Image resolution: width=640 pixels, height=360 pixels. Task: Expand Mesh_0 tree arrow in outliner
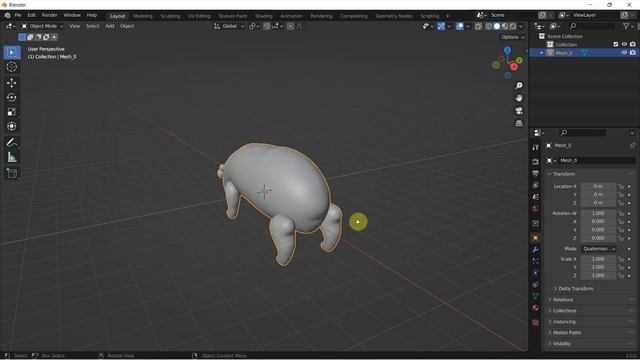point(542,53)
